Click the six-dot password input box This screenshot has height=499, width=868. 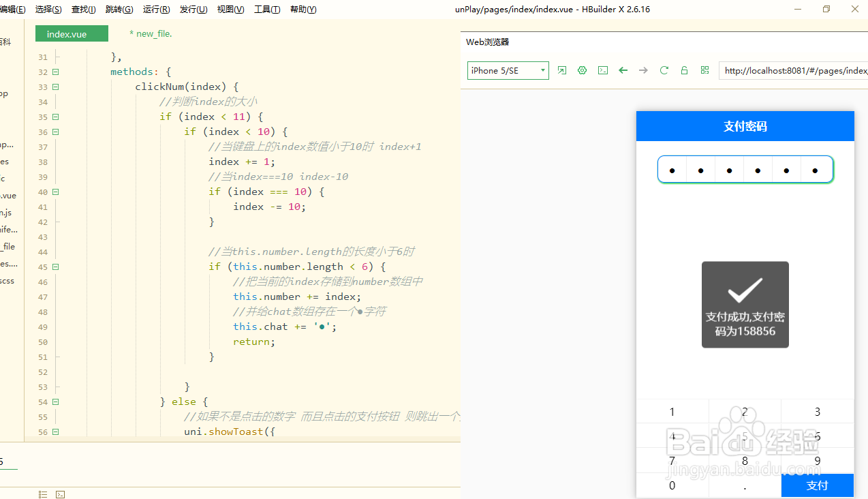[x=745, y=169]
